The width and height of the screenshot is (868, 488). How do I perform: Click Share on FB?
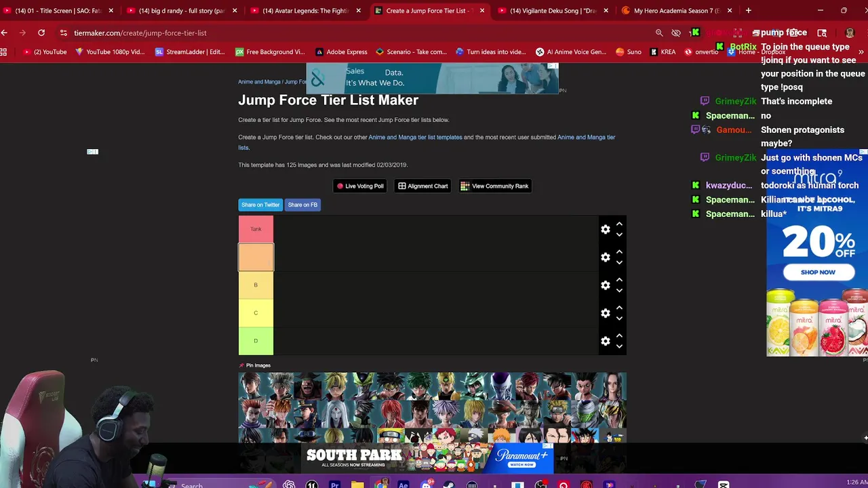coord(302,205)
